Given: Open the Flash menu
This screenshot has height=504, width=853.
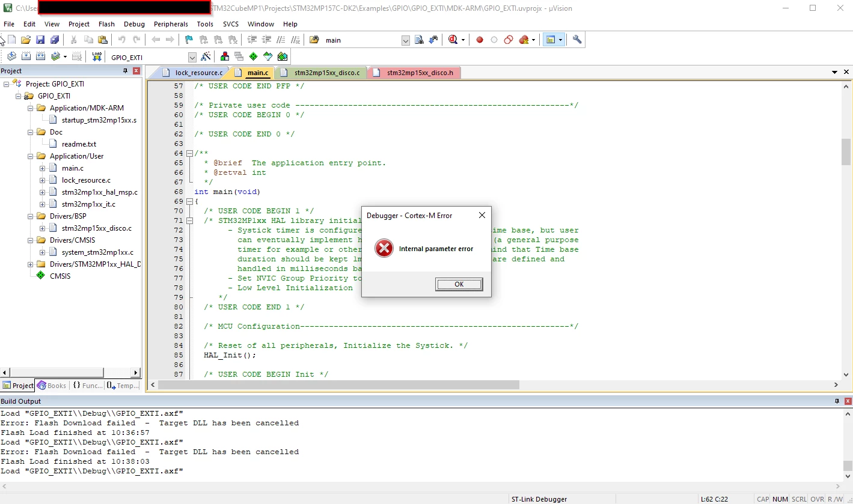Looking at the screenshot, I should (x=106, y=24).
